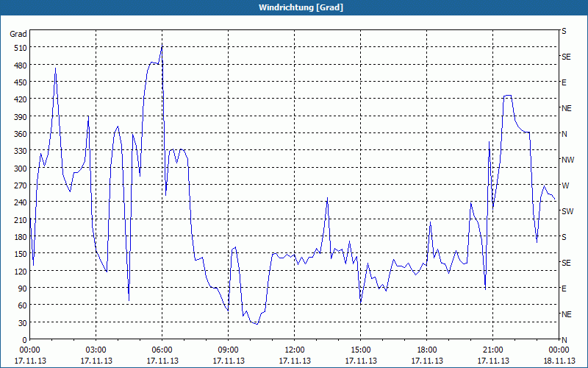Click the 150 value on the left axis
Screen dimensions: 588x368
[x=21, y=254]
